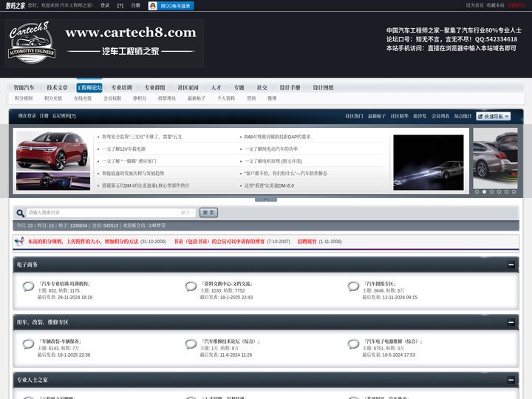Open the 专业培训 nav tab
532x399 pixels.
[x=122, y=87]
